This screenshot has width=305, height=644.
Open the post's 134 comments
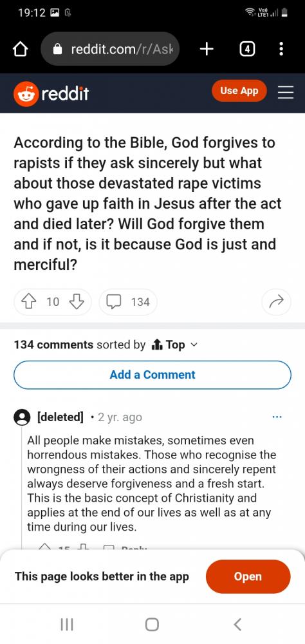click(x=127, y=302)
